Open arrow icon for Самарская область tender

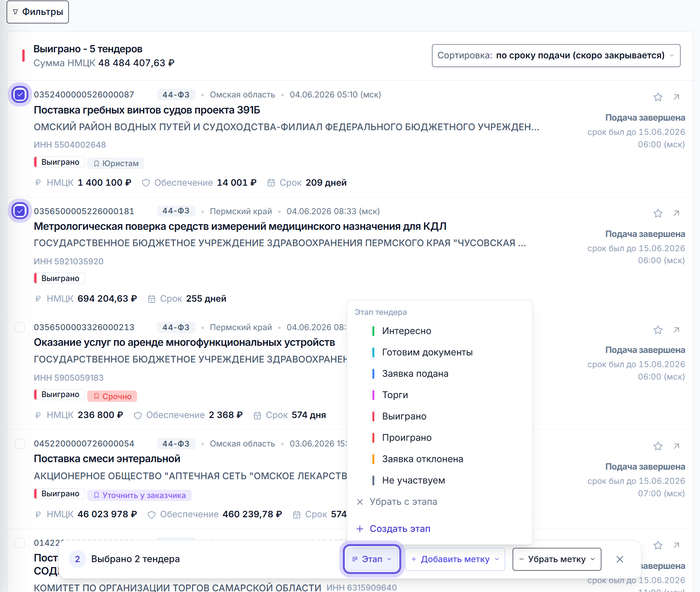(x=677, y=545)
